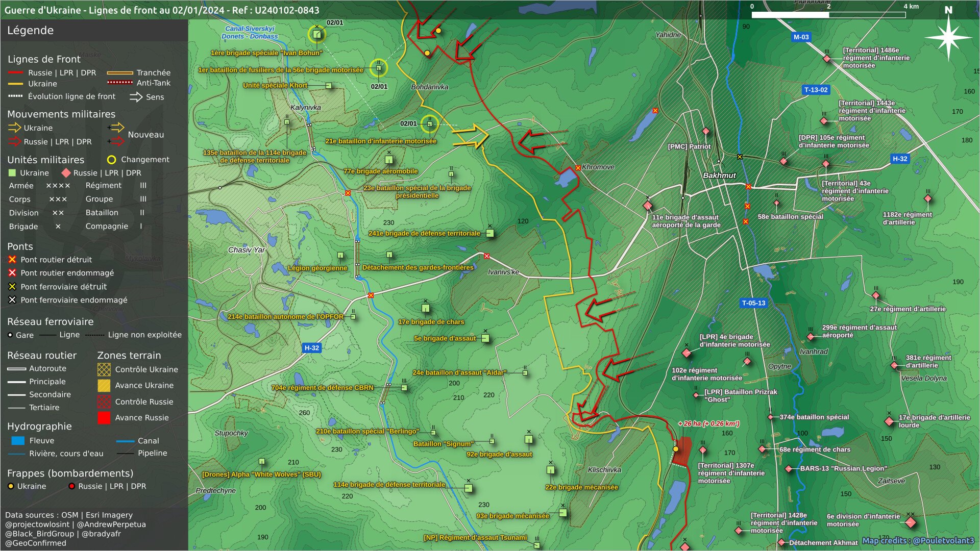Click the Gare station legend icon
Viewport: 980px width, 551px height.
[10, 335]
